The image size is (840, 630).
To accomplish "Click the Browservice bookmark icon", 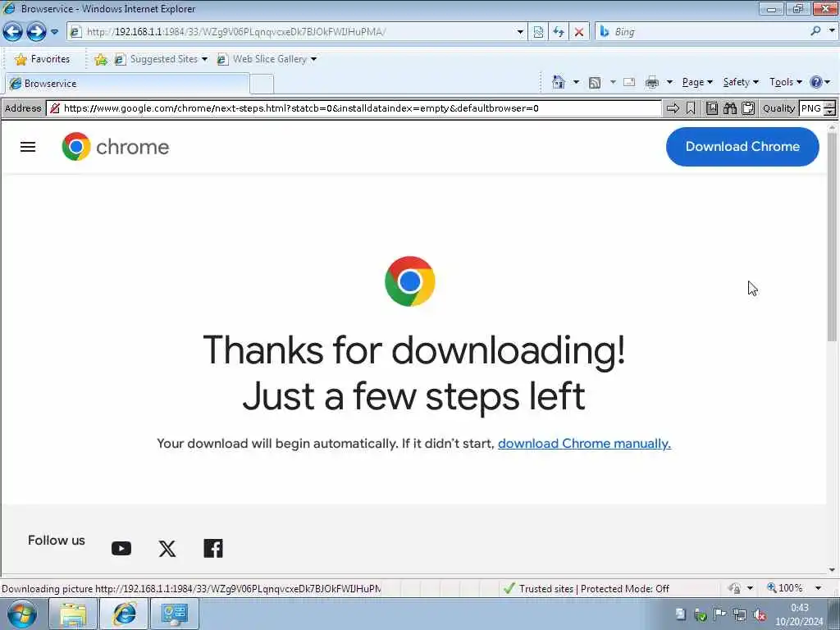I will coord(691,108).
